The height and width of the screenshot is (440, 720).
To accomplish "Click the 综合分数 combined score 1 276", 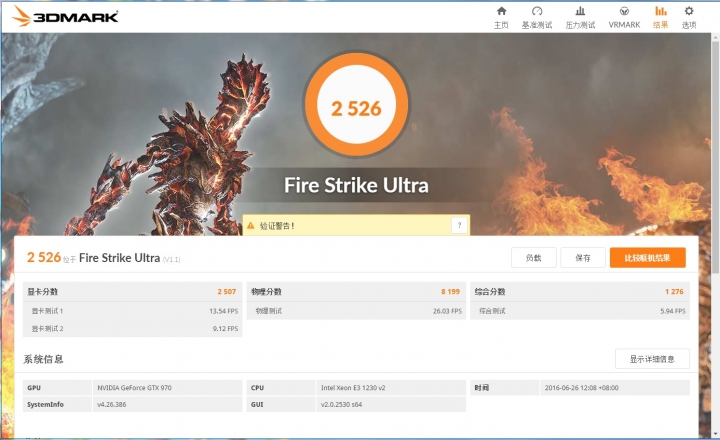I will [x=579, y=292].
